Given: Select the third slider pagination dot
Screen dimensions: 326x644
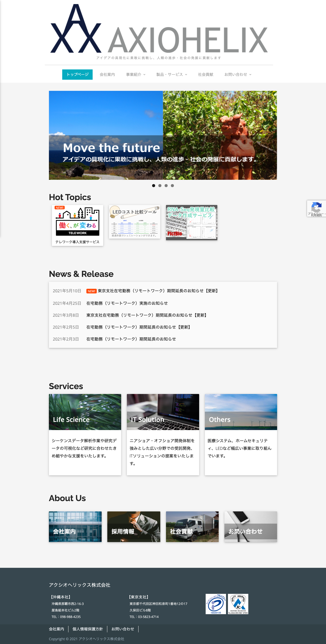Looking at the screenshot, I should (166, 185).
